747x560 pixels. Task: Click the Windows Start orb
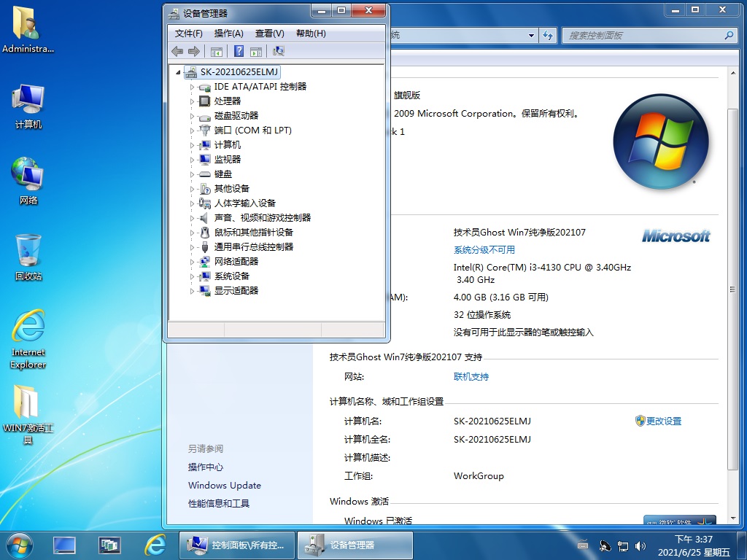coord(20,545)
